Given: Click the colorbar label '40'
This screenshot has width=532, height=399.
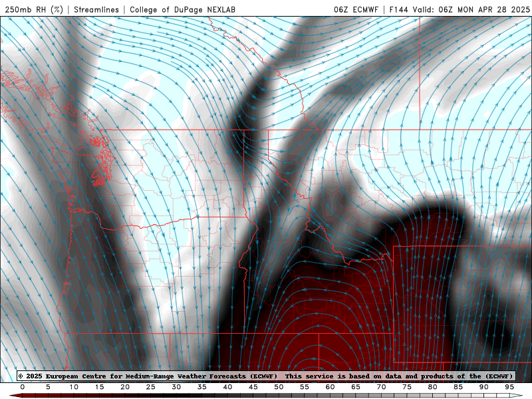Looking at the screenshot, I should [x=227, y=387].
